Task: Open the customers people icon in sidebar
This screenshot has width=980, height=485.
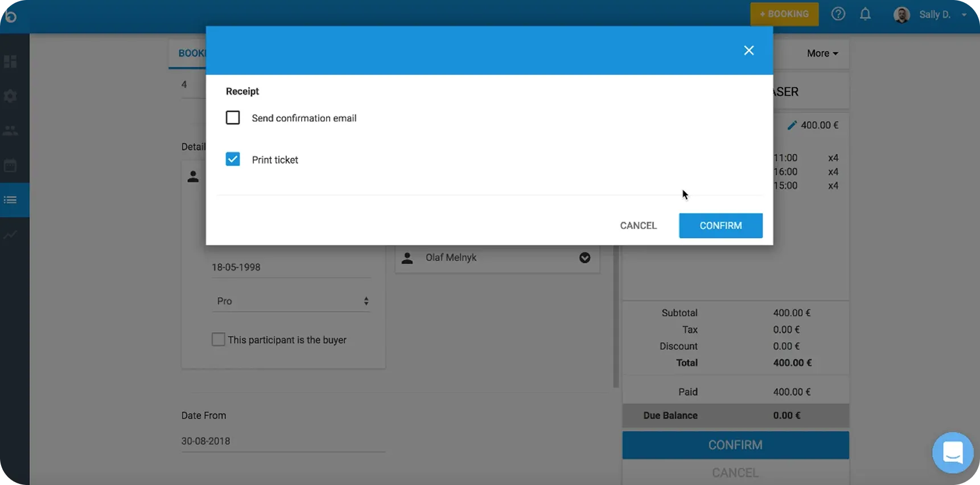Action: pos(10,131)
